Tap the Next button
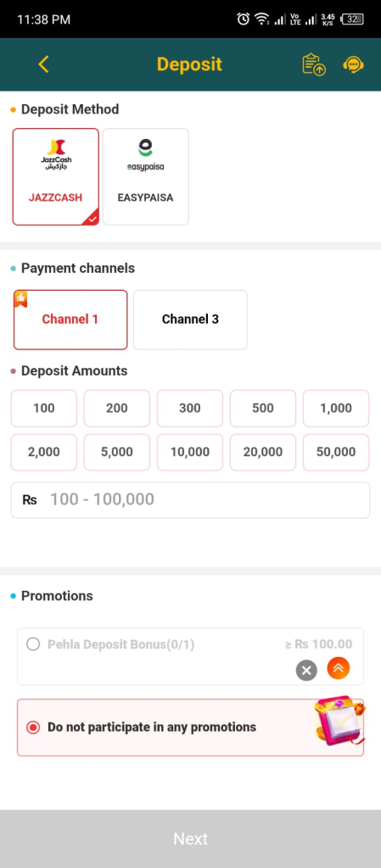381x868 pixels. [x=190, y=838]
